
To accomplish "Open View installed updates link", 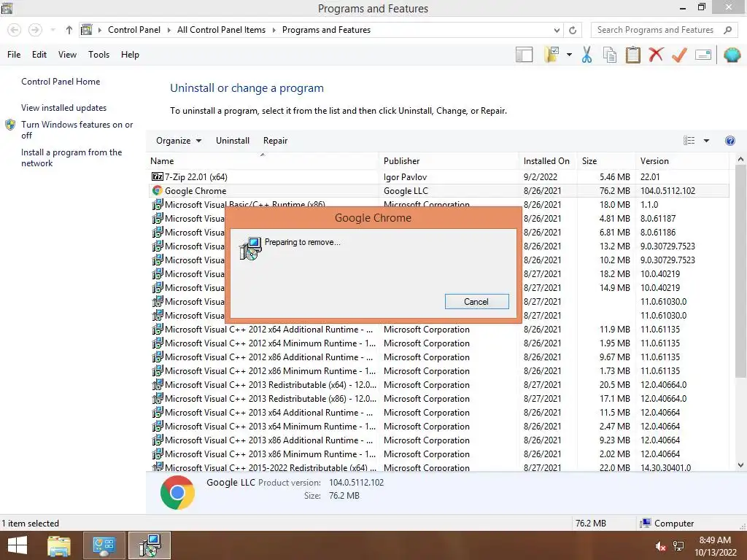I will [x=64, y=108].
